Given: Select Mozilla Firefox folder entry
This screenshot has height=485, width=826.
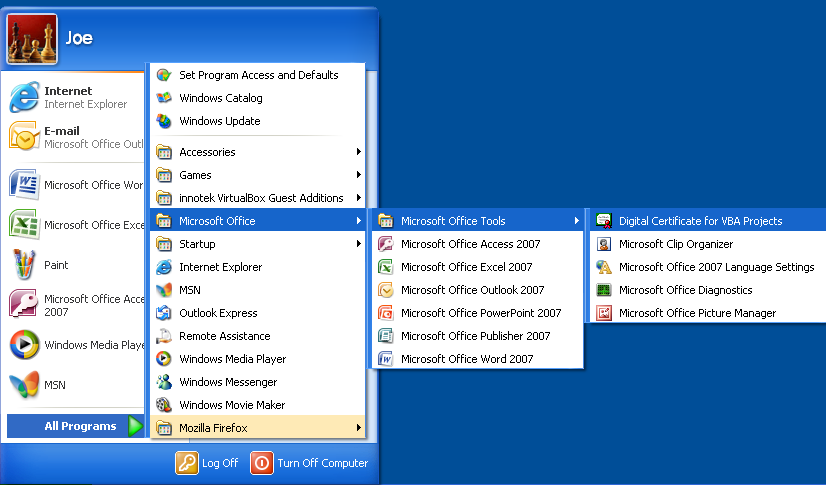Looking at the screenshot, I should coord(258,428).
